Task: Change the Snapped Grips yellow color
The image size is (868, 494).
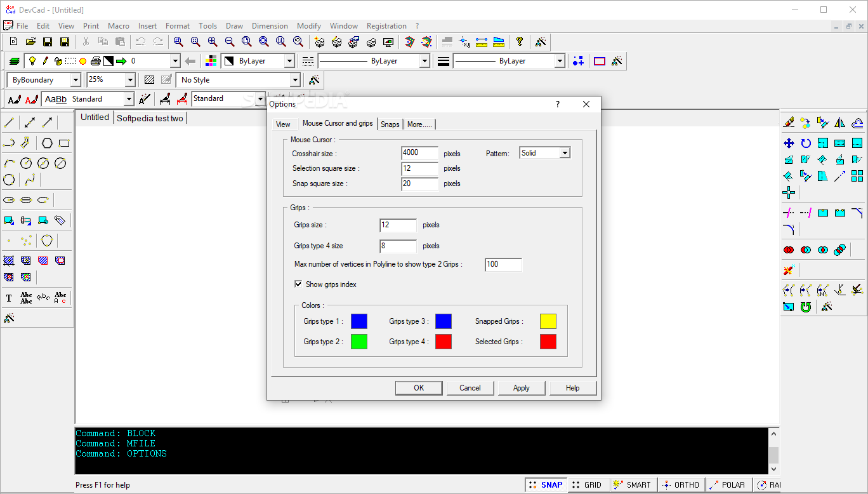Action: coord(548,321)
